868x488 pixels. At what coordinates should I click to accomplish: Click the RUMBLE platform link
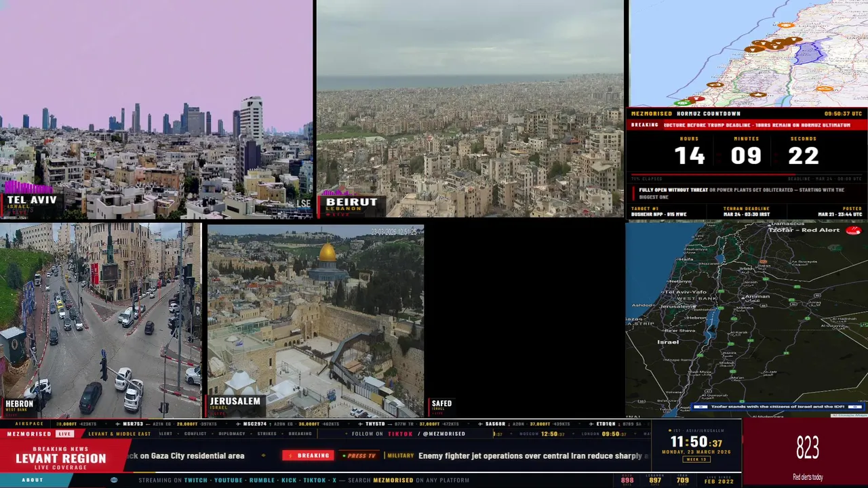[x=262, y=480]
